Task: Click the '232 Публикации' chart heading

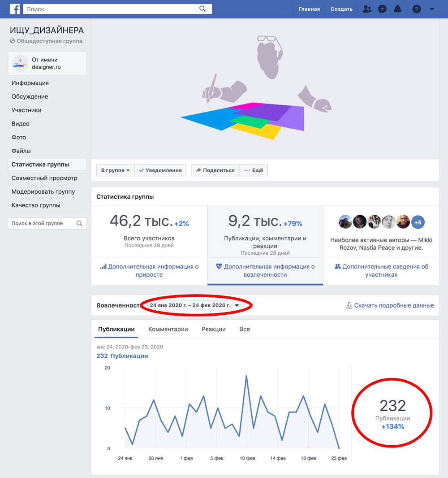Action: [x=122, y=356]
